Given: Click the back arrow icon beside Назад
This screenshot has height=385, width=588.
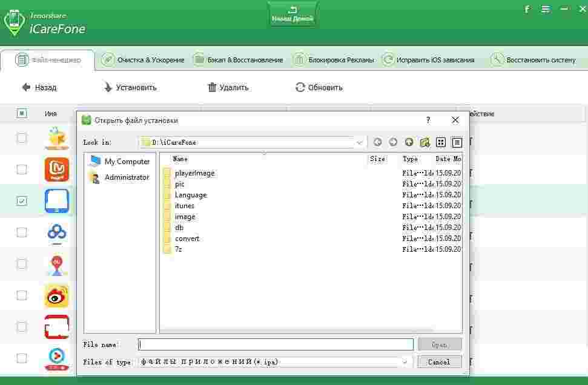Looking at the screenshot, I should 26,87.
